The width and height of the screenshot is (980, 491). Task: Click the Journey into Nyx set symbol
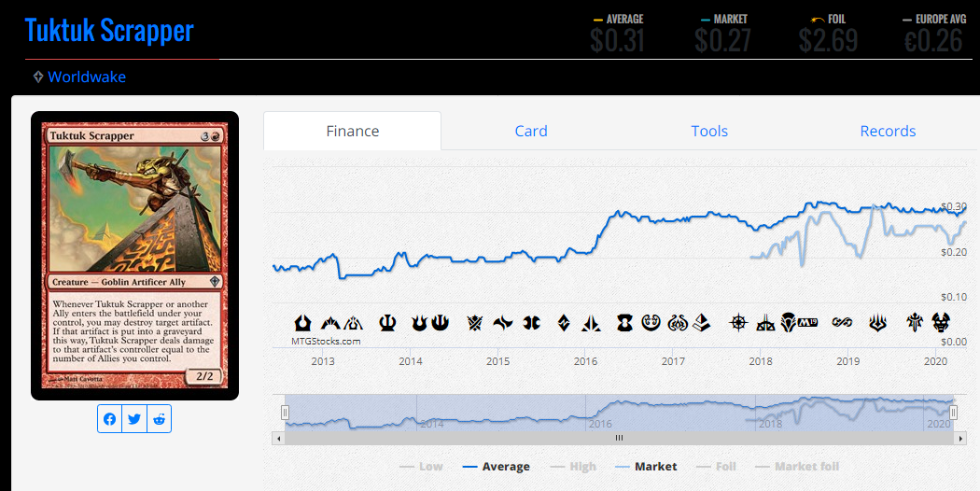tap(440, 323)
